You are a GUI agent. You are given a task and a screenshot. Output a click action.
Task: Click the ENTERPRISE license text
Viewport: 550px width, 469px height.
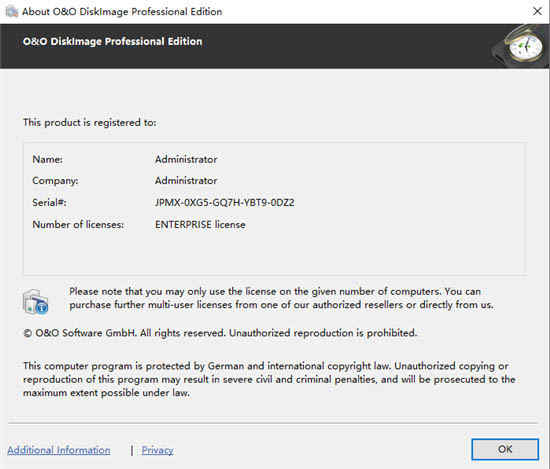[x=200, y=225]
